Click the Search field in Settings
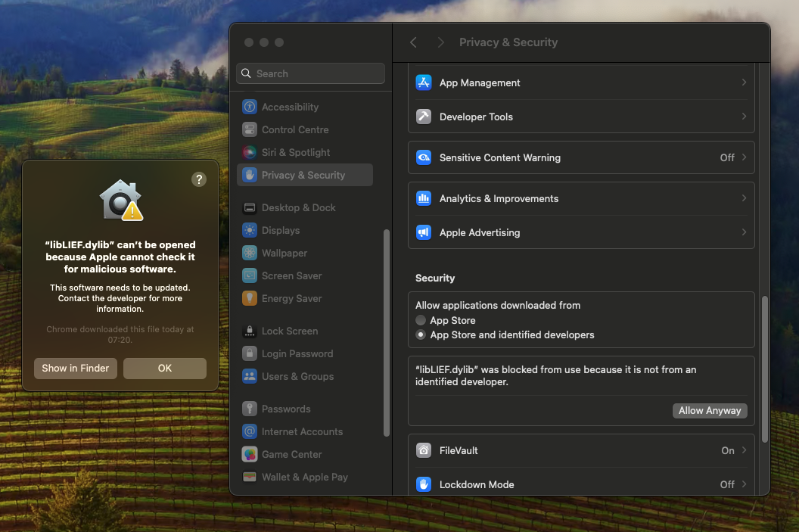The width and height of the screenshot is (799, 532). click(x=310, y=73)
